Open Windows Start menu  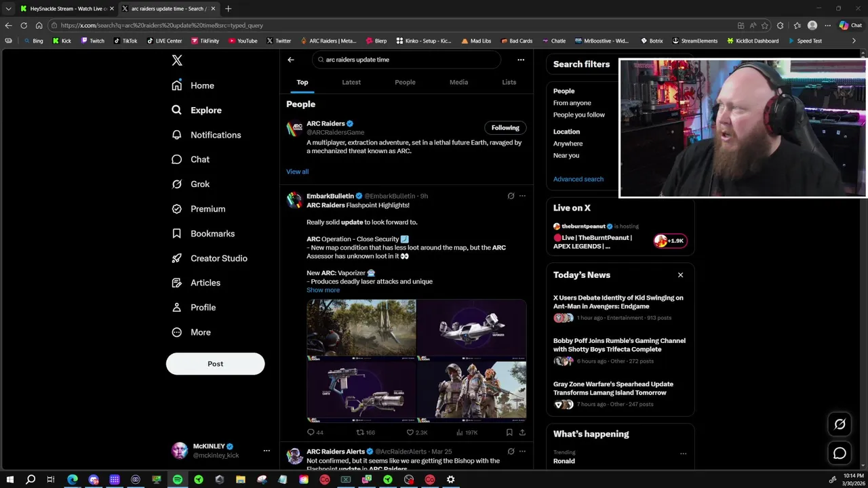(9, 479)
